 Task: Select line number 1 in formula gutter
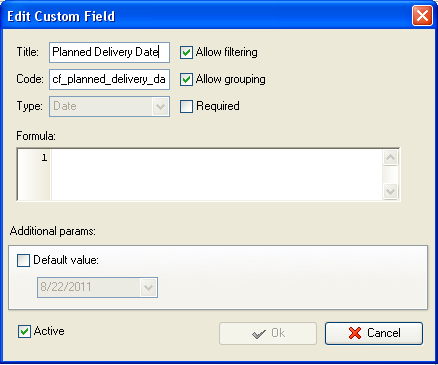(x=44, y=157)
